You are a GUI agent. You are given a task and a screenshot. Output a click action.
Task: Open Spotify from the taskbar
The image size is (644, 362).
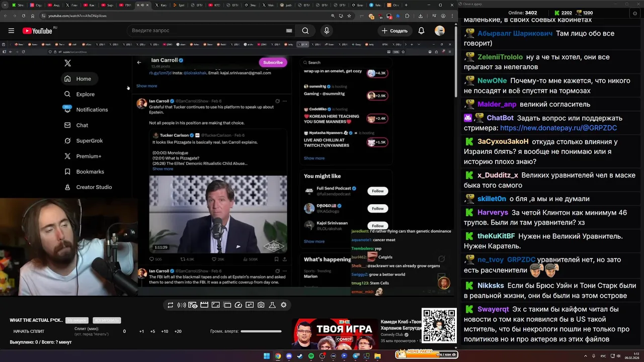[311, 356]
